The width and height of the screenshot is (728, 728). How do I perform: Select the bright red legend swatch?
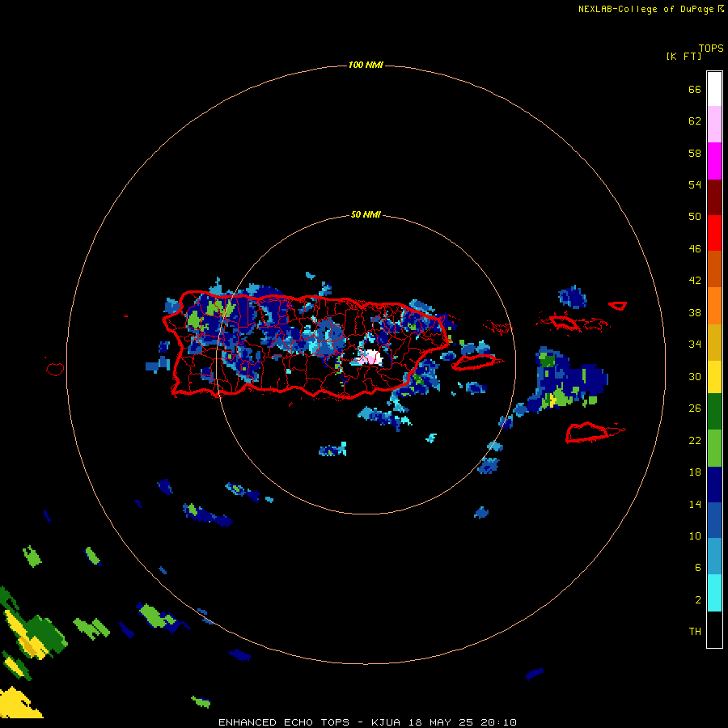point(714,233)
